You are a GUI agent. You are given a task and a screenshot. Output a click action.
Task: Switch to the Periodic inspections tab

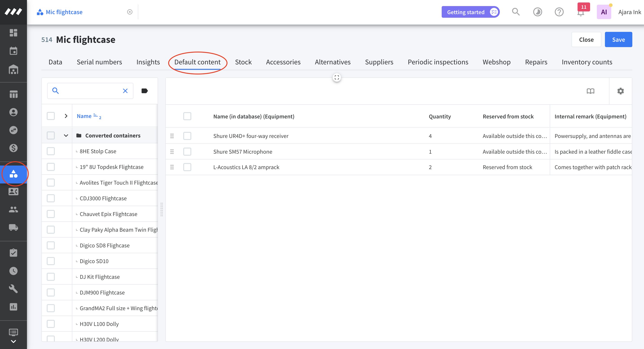(x=438, y=62)
